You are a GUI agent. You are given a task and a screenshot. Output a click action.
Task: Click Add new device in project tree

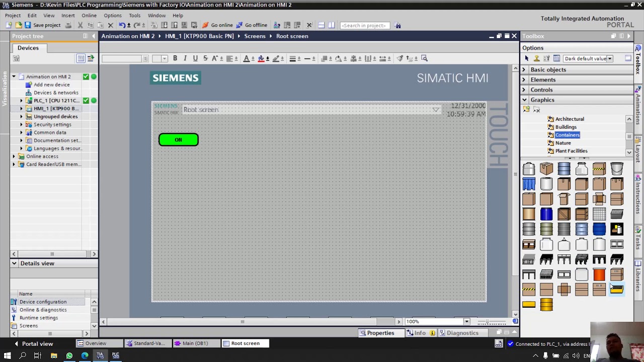[x=51, y=85]
